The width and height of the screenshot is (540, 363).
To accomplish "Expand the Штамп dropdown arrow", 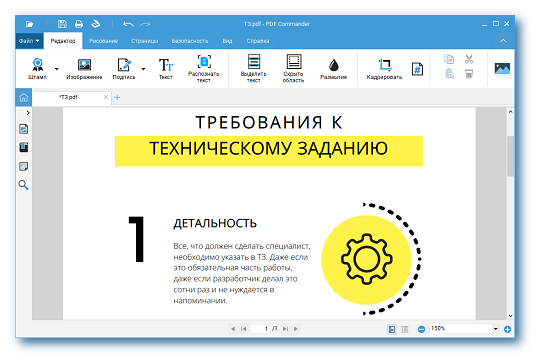I will click(x=56, y=69).
